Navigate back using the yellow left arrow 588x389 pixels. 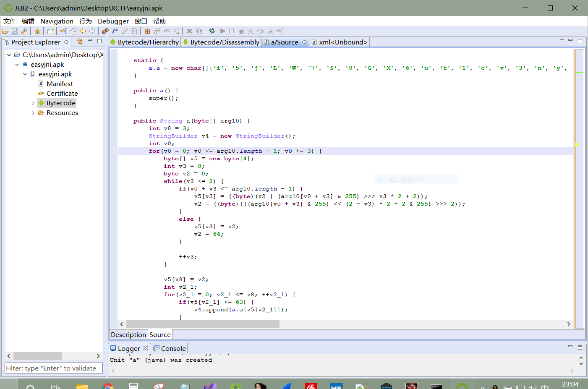point(82,31)
